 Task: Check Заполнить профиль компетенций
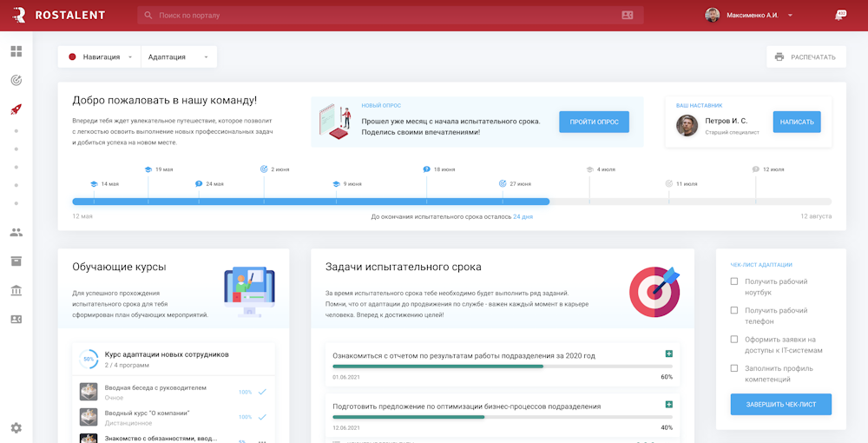pyautogui.click(x=734, y=368)
